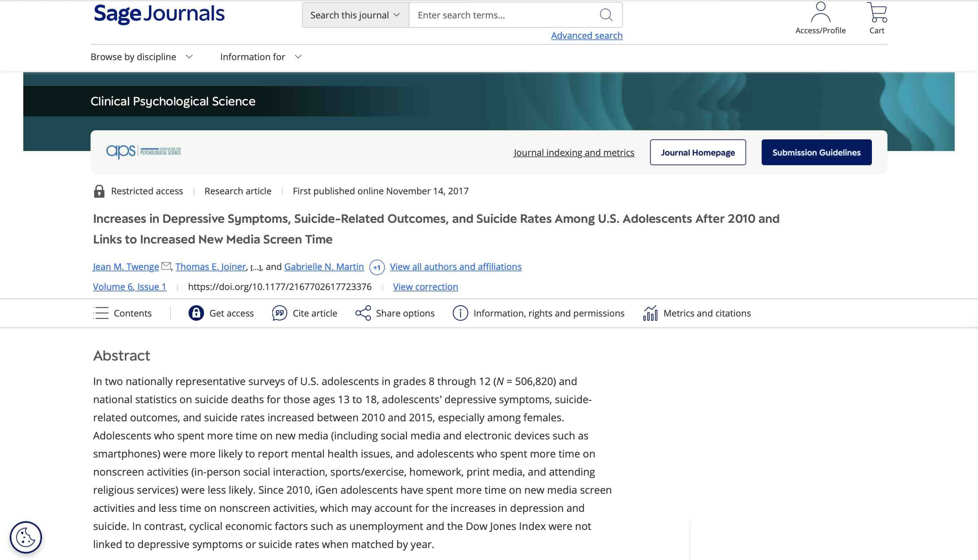978x560 pixels.
Task: Open the Cite article quotation icon
Action: [280, 313]
